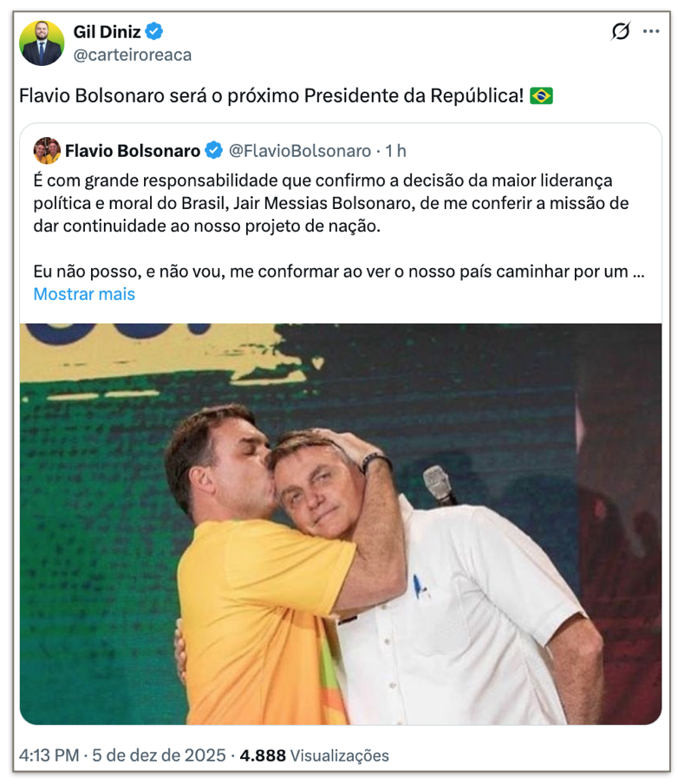
Task: Open the @carteiroreaca handle
Action: point(133,55)
